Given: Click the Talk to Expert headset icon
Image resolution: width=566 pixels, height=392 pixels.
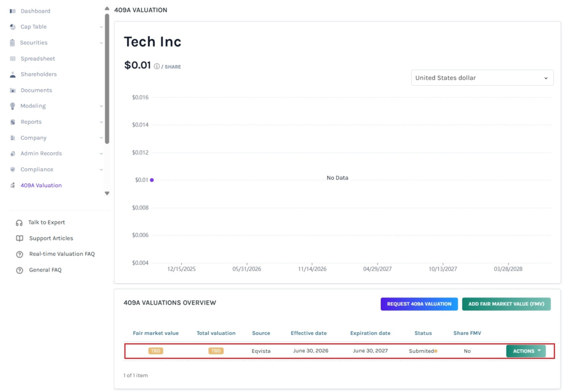Looking at the screenshot, I should pos(19,223).
